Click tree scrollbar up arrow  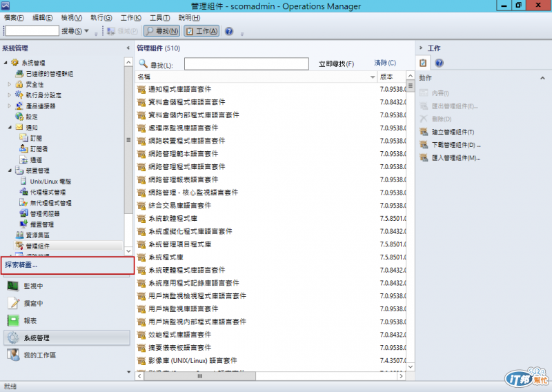128,62
